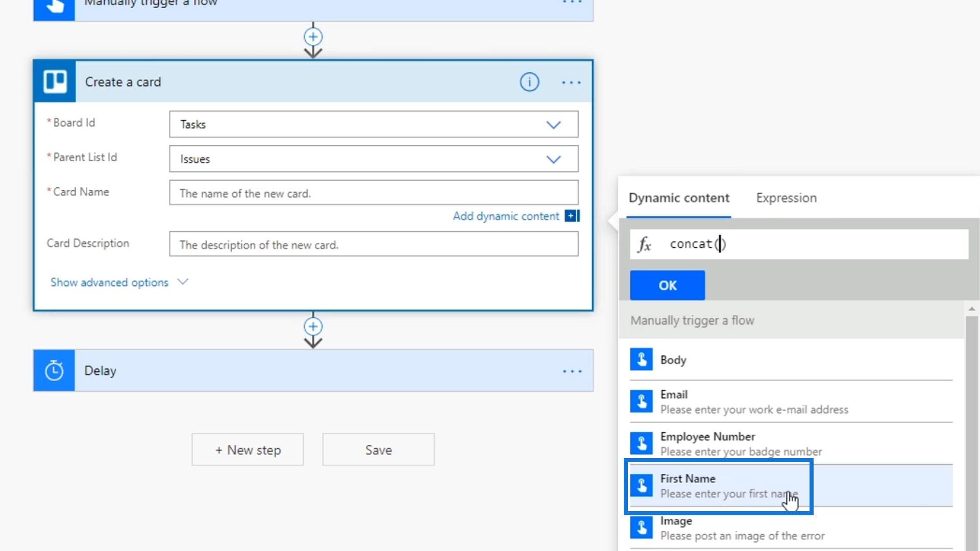Open ellipsis menu on Delay step
The width and height of the screenshot is (980, 551).
click(x=572, y=371)
